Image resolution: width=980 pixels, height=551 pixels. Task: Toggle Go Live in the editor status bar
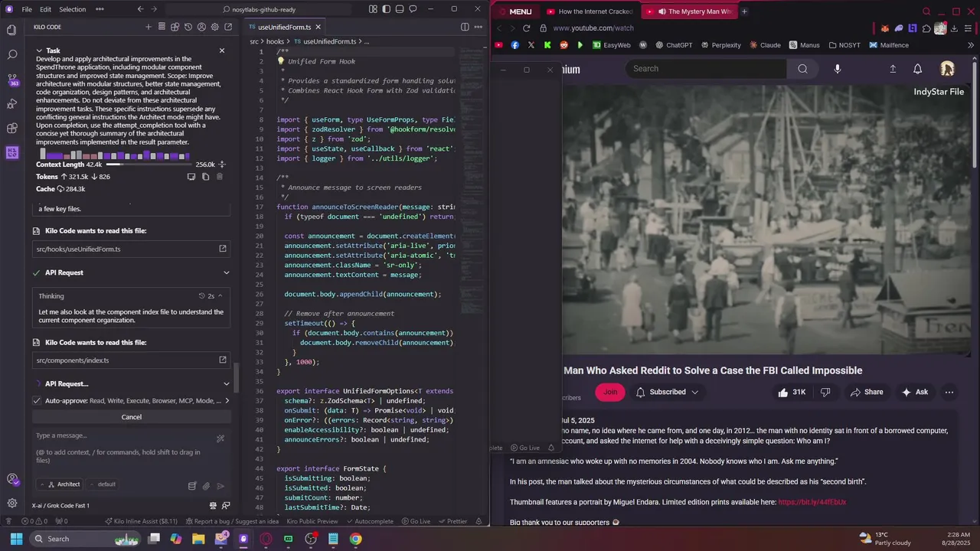coord(415,521)
